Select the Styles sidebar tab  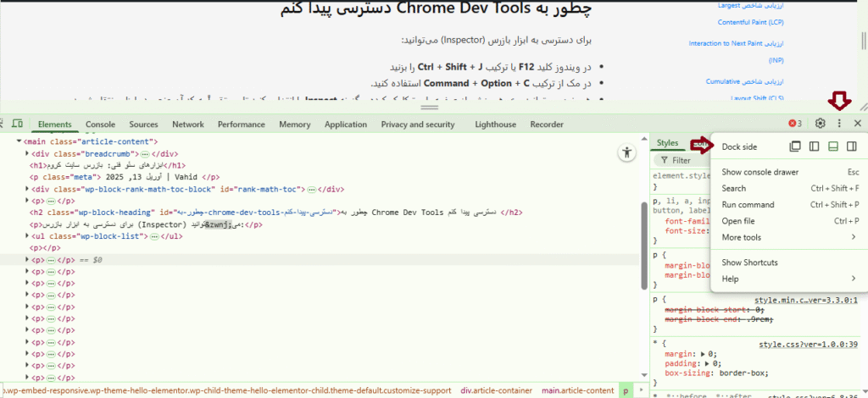667,142
